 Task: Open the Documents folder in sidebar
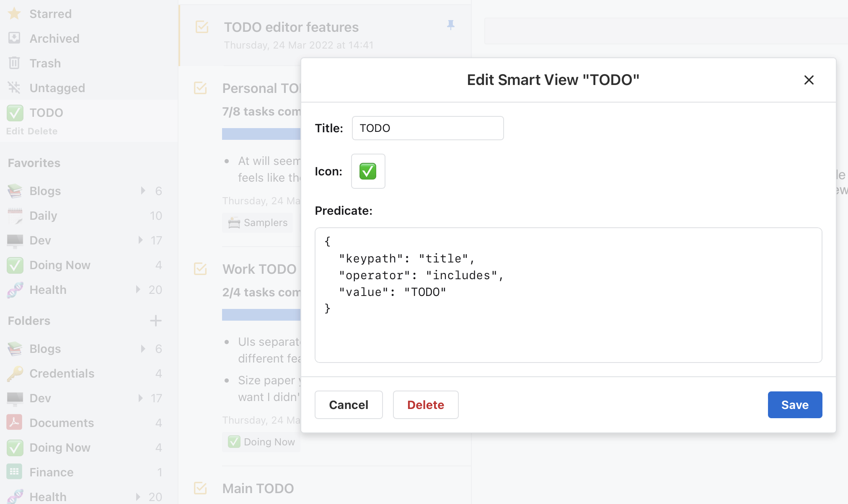62,423
